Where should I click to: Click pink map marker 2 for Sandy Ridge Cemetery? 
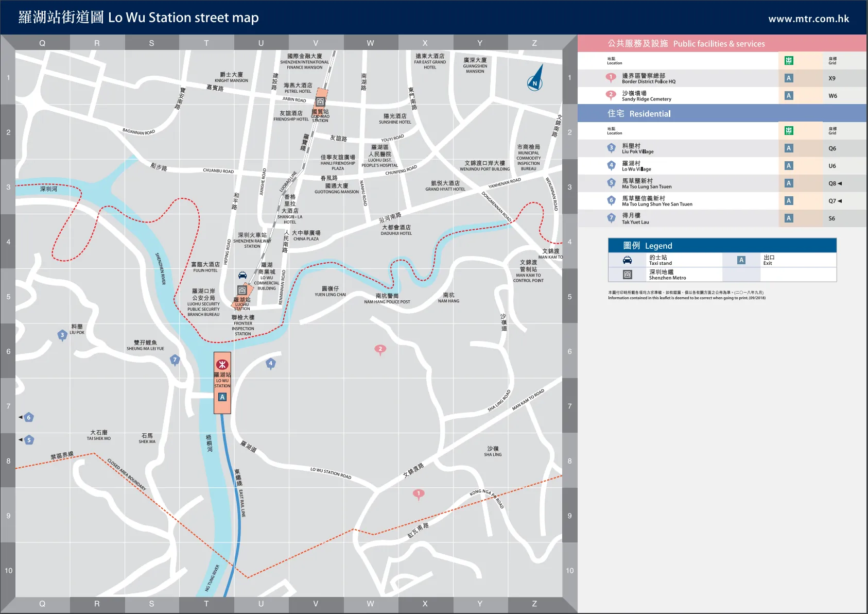tap(380, 350)
